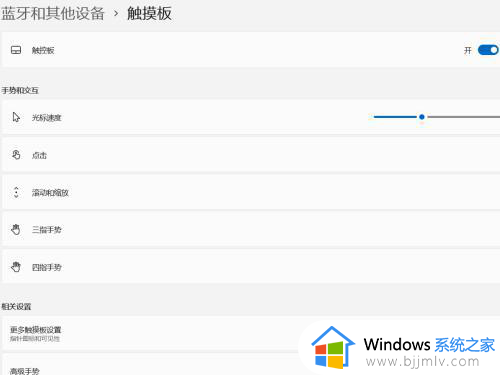Screen dimensions: 500x375
Task: Click the www.bjjmlv.com watermark URL text
Action: click(x=422, y=362)
